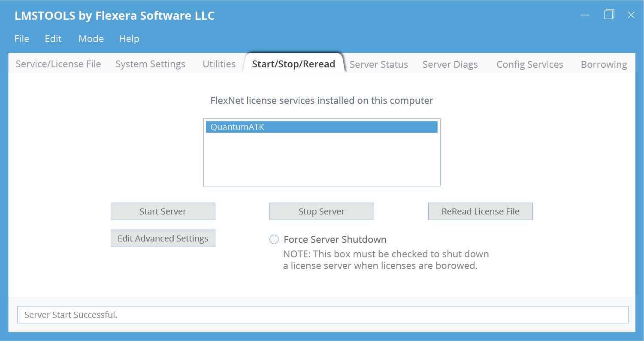Open Edit Advanced Settings
The width and height of the screenshot is (644, 341).
[x=163, y=238]
